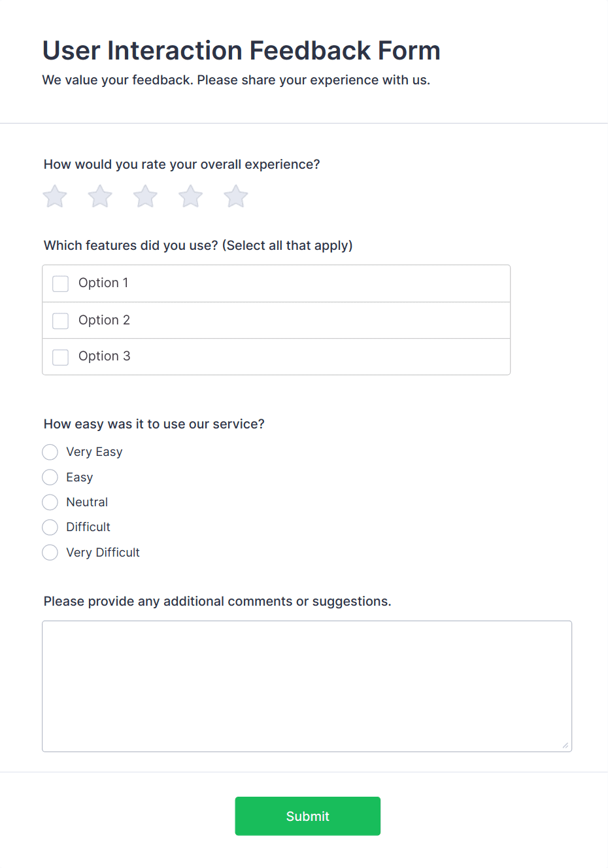608x868 pixels.
Task: Click the Submit button
Action: [x=307, y=816]
